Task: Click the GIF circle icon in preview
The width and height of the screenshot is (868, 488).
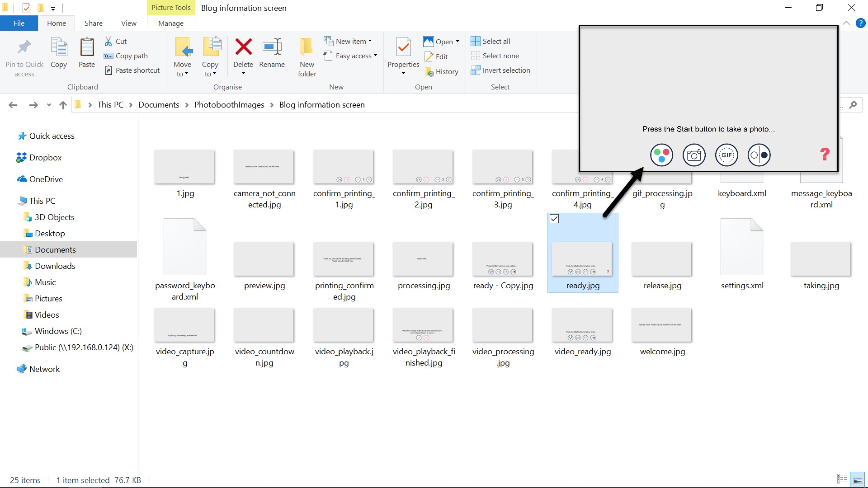Action: point(726,155)
